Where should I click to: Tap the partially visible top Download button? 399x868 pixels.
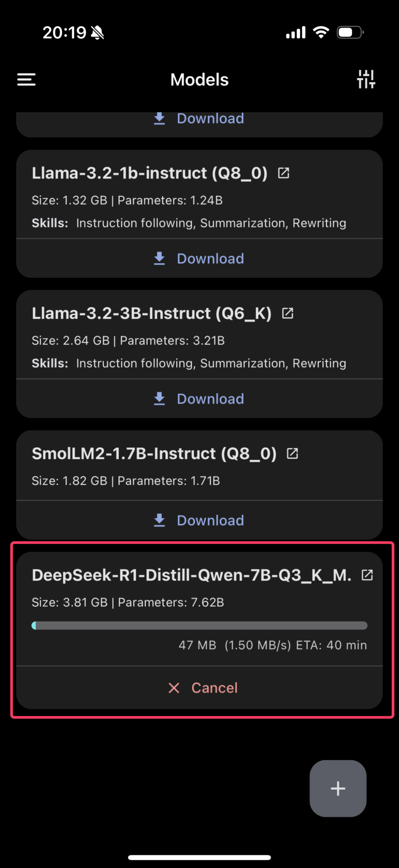click(199, 119)
